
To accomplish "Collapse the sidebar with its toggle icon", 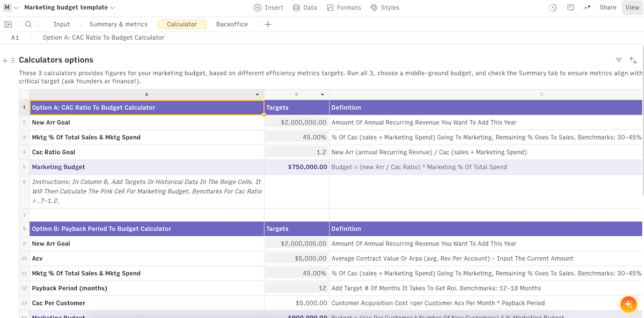I will click(x=8, y=24).
